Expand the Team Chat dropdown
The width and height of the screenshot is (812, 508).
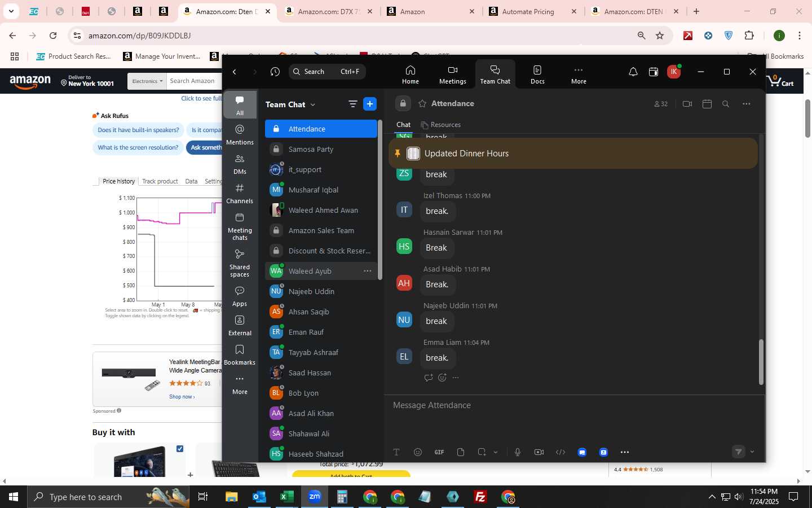pos(313,104)
